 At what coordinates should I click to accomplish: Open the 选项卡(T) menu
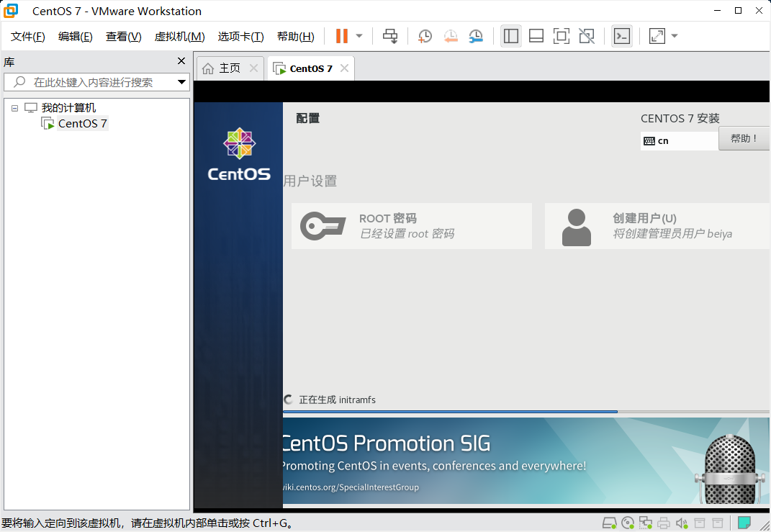[241, 37]
